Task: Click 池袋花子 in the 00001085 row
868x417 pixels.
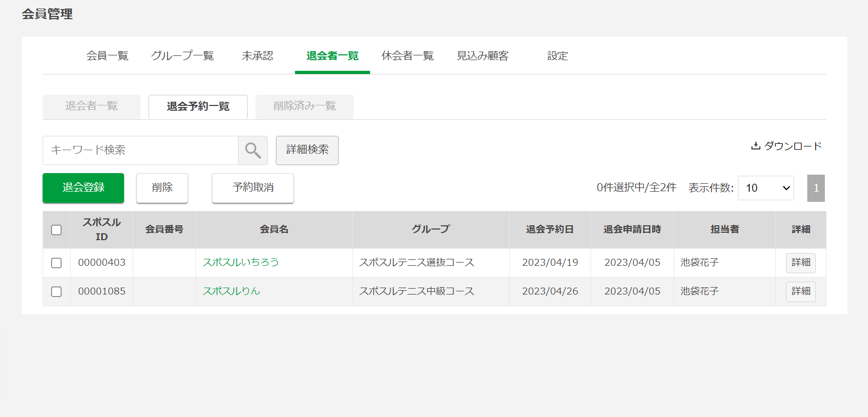Action: point(700,291)
